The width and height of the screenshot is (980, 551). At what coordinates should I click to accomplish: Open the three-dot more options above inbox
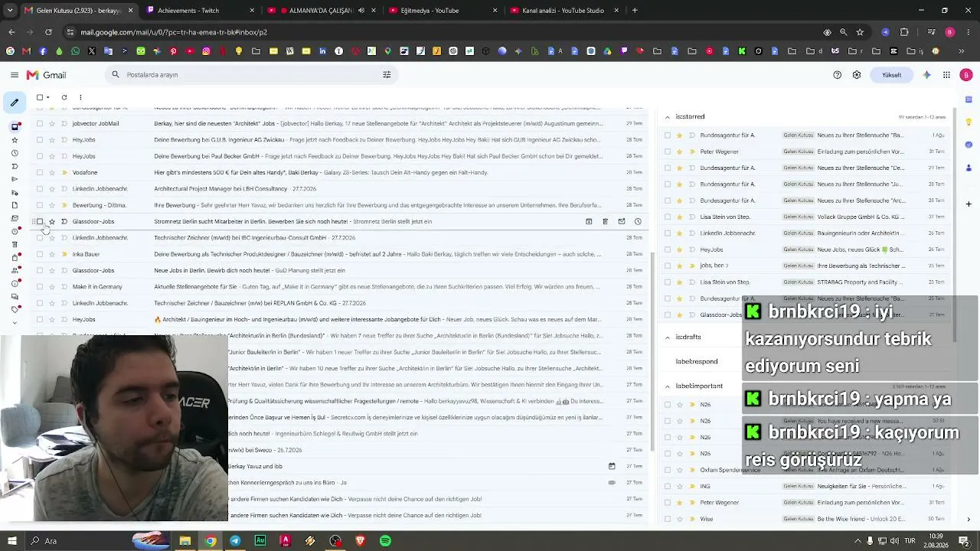click(80, 97)
